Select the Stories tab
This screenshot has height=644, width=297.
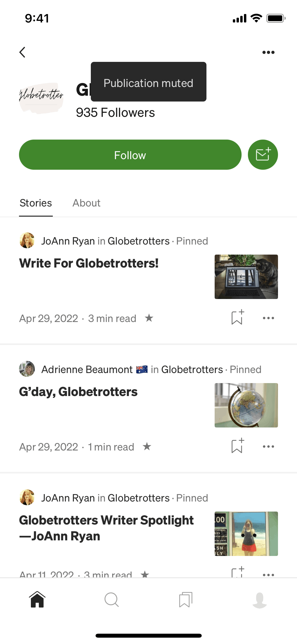click(x=36, y=203)
